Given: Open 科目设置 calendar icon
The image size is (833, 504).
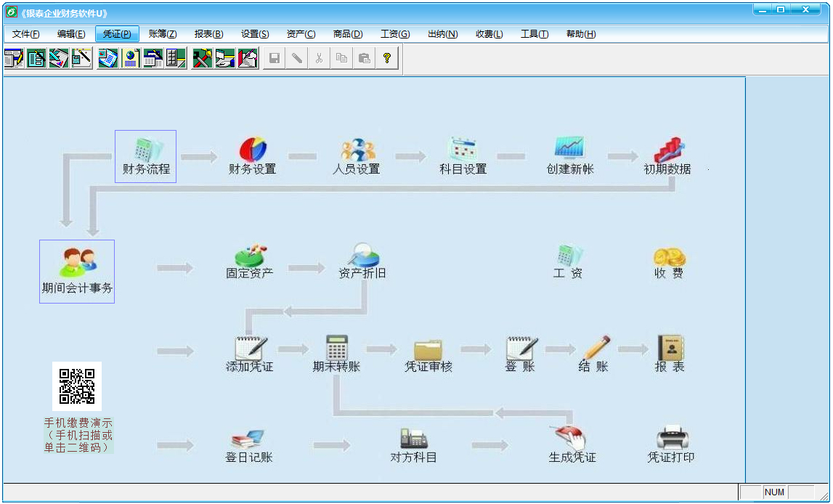Looking at the screenshot, I should (463, 156).
